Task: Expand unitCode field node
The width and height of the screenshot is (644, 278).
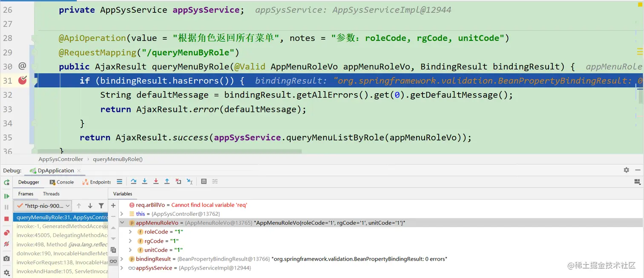Action: pyautogui.click(x=131, y=250)
